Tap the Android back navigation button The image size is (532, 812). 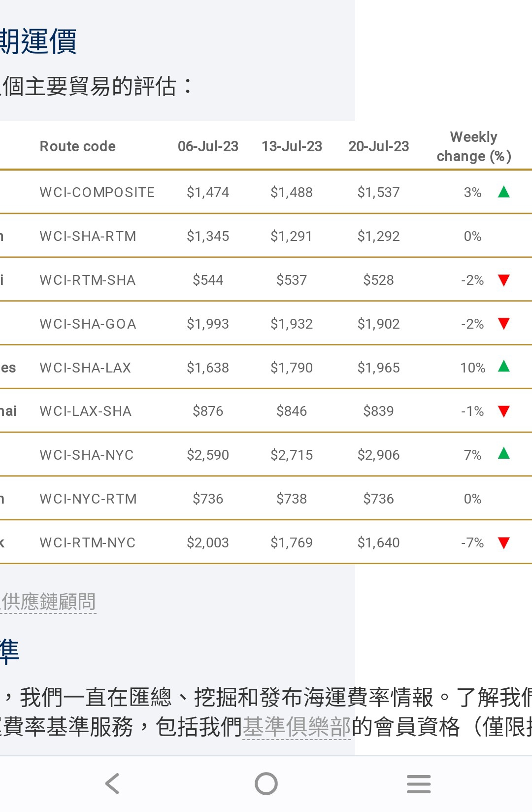coord(113,783)
